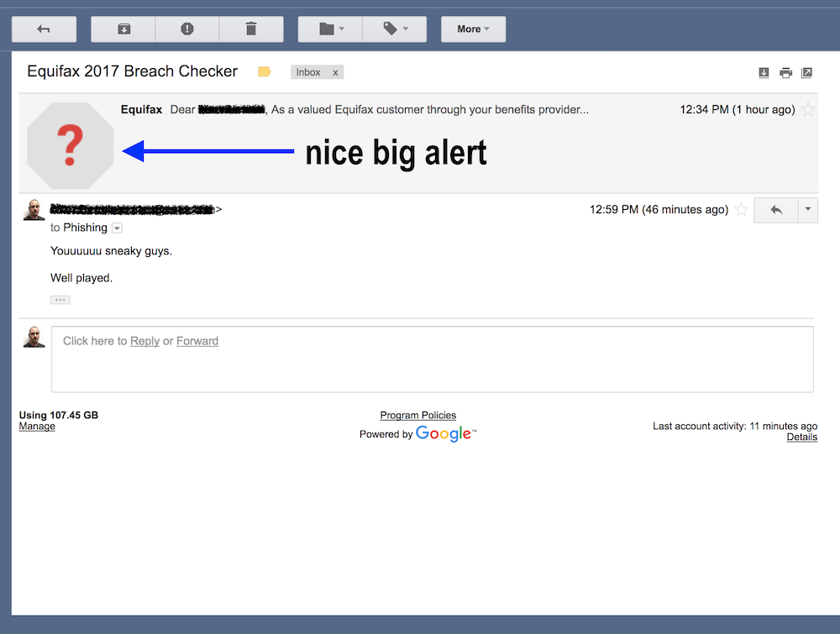Open the Move to folder dropdown

point(329,29)
